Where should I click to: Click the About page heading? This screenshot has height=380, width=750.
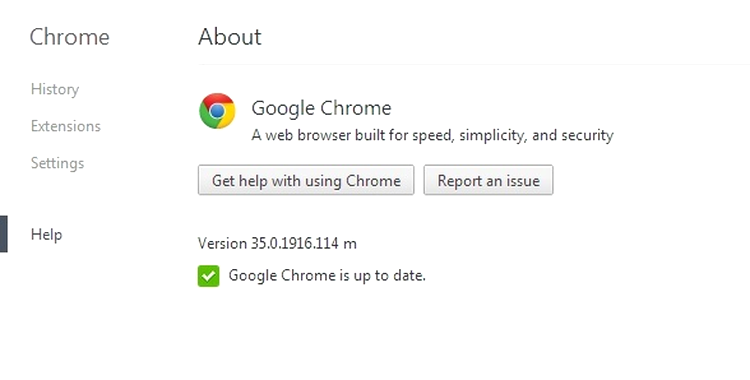click(230, 37)
